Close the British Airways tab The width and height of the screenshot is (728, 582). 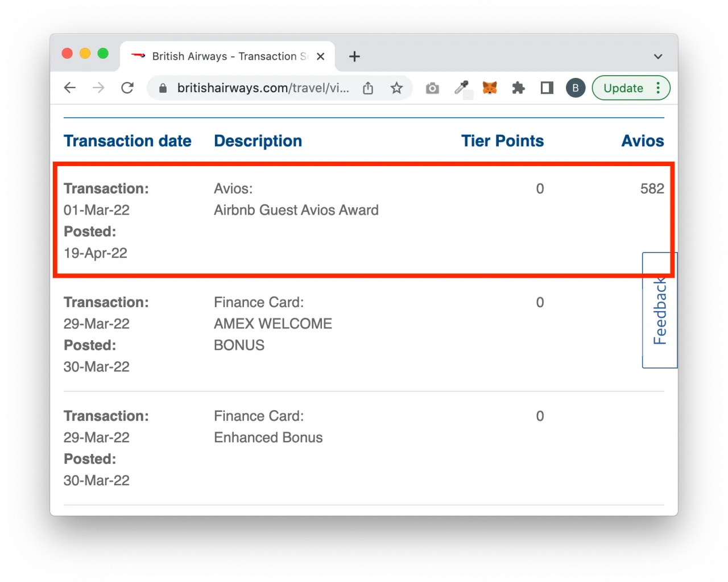coord(321,56)
